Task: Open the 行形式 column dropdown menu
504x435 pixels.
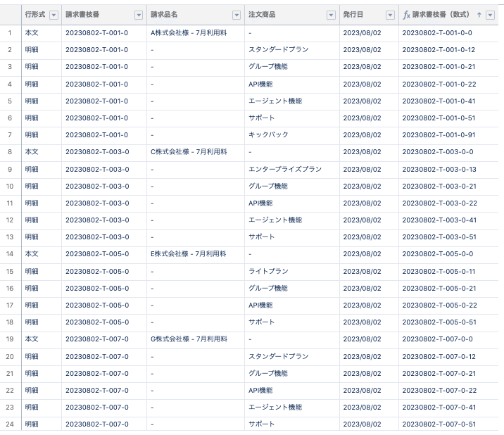Action: [54, 15]
